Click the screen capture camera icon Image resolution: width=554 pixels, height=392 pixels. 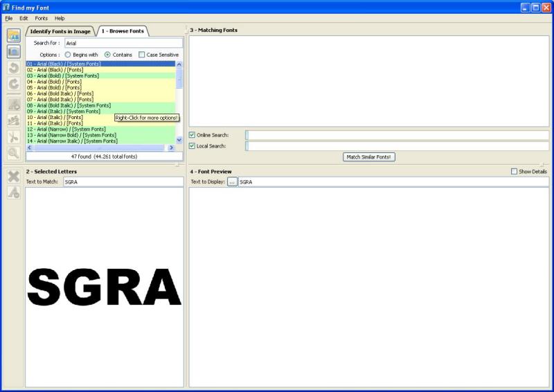[14, 52]
